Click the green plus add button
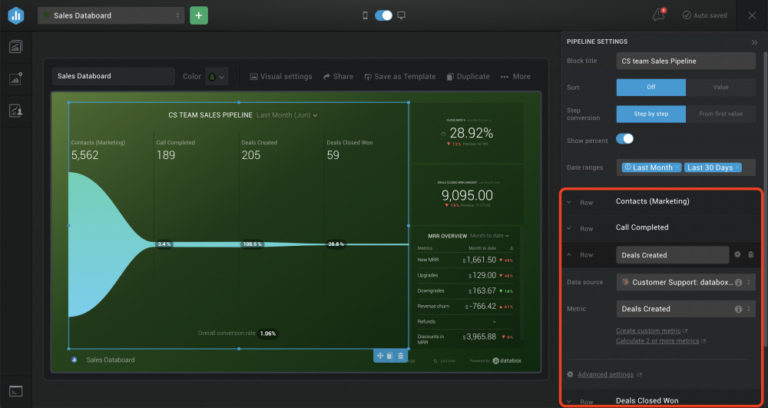 198,16
